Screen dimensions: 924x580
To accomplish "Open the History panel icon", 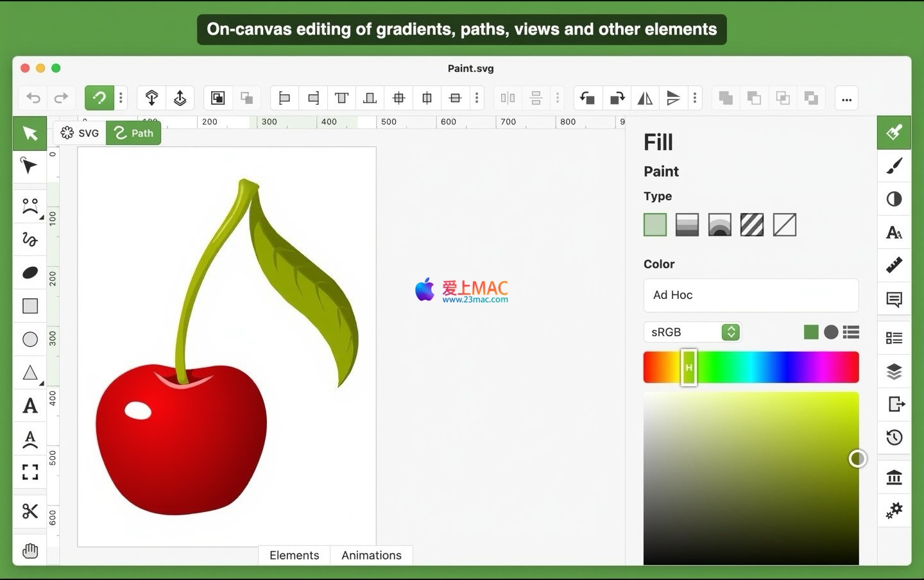I will click(894, 438).
